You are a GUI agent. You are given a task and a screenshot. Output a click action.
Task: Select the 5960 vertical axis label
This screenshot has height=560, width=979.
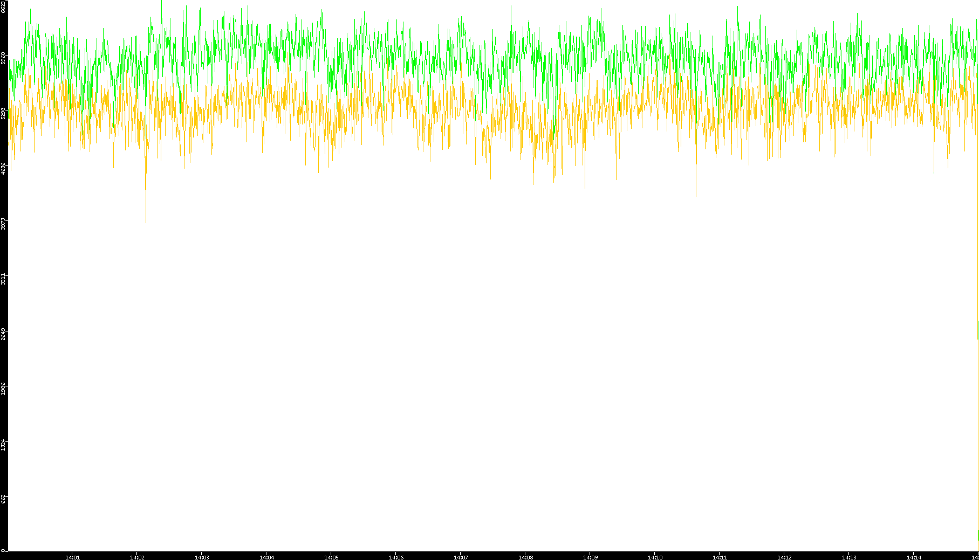(3, 58)
